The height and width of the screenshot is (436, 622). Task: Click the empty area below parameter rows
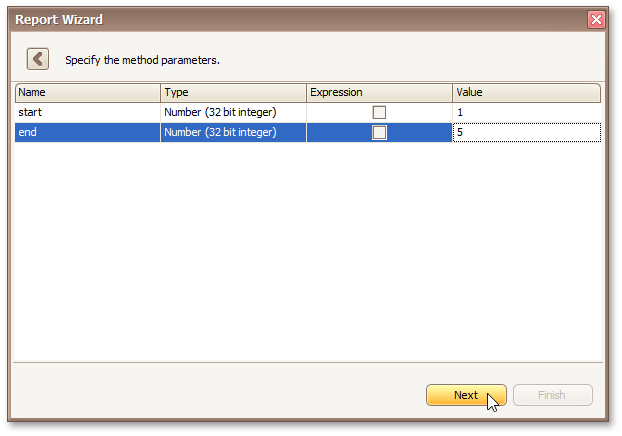click(x=308, y=250)
